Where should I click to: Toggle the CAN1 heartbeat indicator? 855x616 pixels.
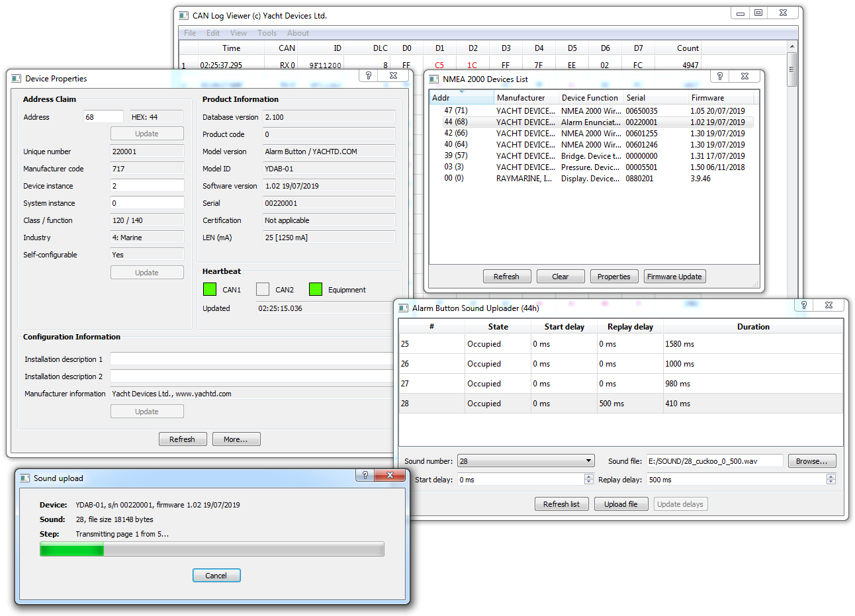point(210,289)
